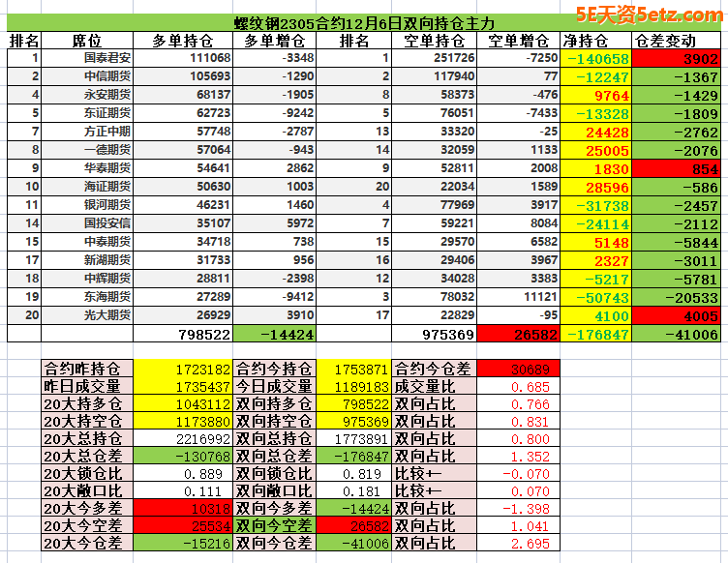This screenshot has height=563, width=728.
Task: Click the ratio value 2.695
Action: pos(518,543)
